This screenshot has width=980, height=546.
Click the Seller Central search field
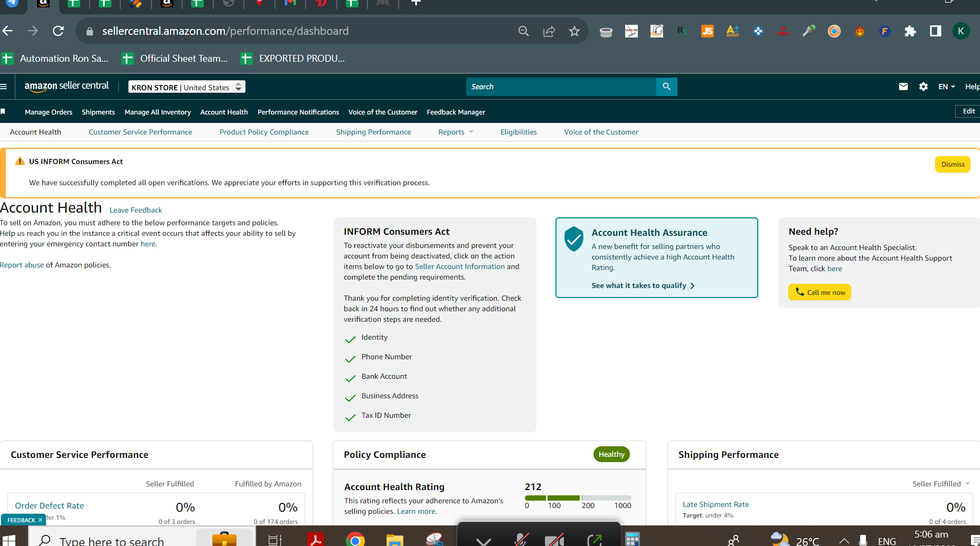click(561, 87)
